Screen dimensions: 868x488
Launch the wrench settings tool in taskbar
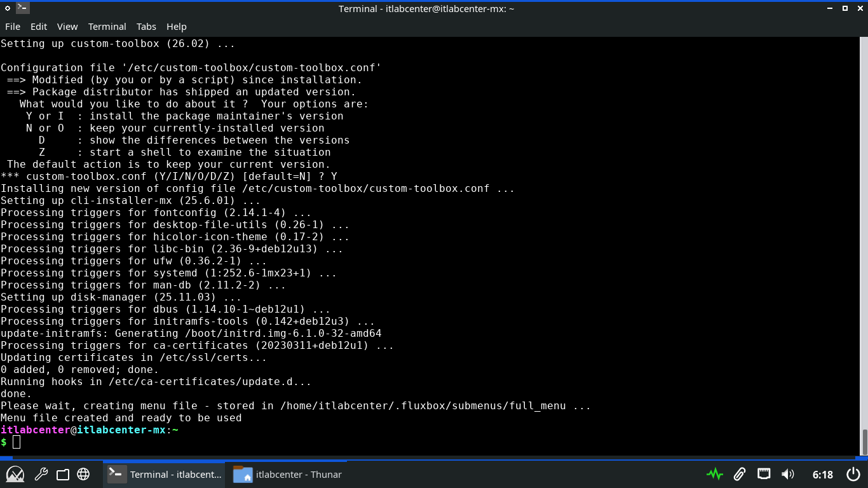click(41, 474)
